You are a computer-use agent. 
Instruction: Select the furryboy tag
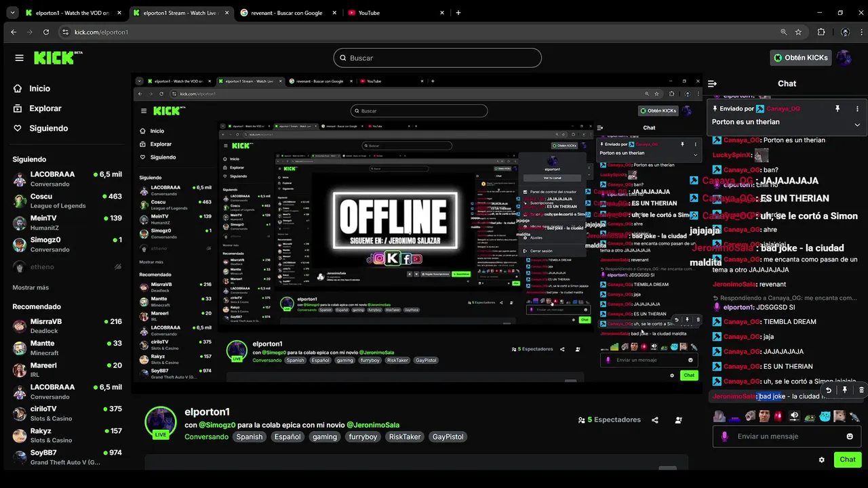(x=363, y=437)
